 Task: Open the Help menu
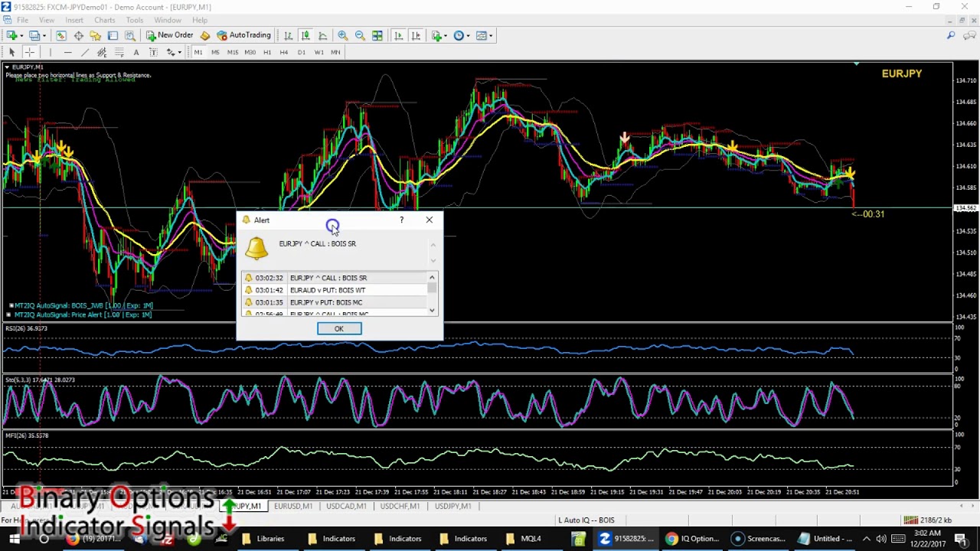200,20
